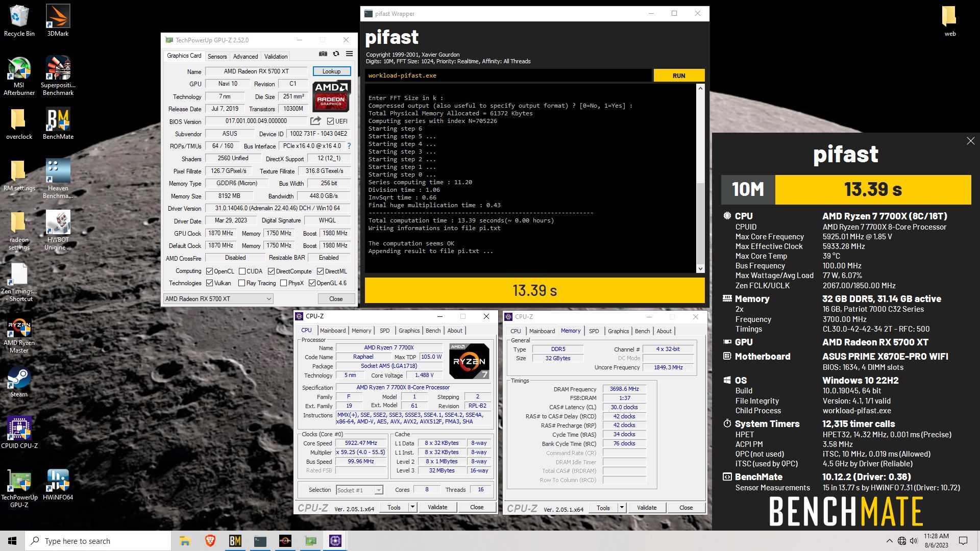The height and width of the screenshot is (551, 980).
Task: Open the radeon settings folder
Action: tap(19, 231)
